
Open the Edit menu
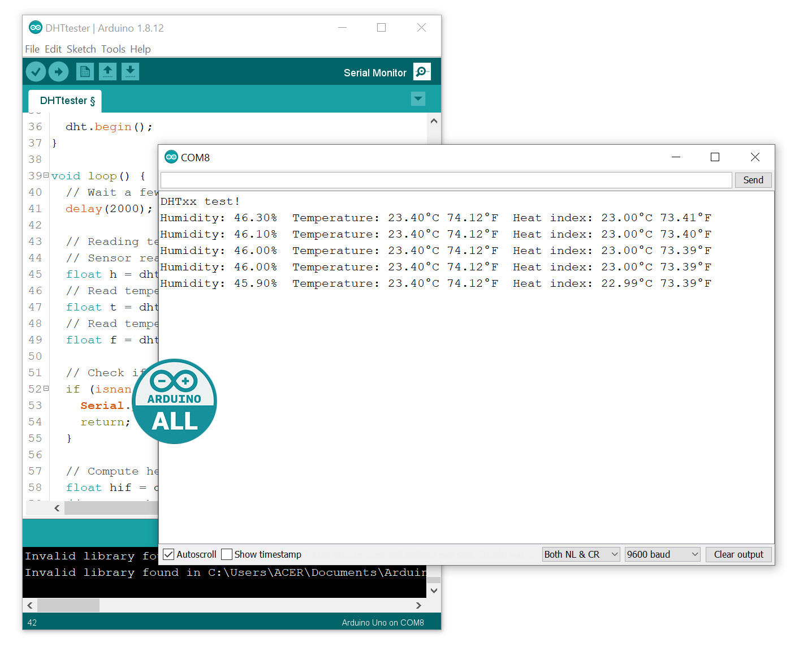[x=53, y=49]
